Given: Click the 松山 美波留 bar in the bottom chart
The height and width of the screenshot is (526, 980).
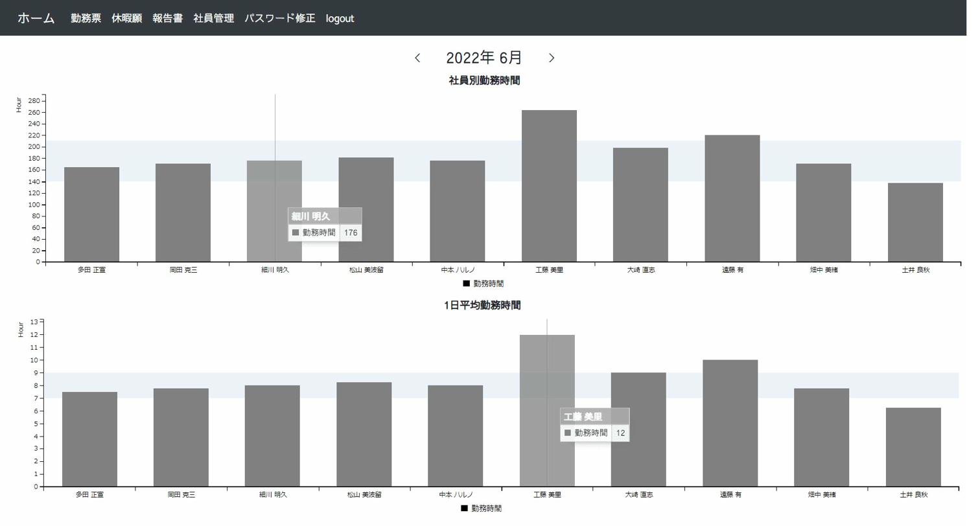Looking at the screenshot, I should tap(365, 434).
